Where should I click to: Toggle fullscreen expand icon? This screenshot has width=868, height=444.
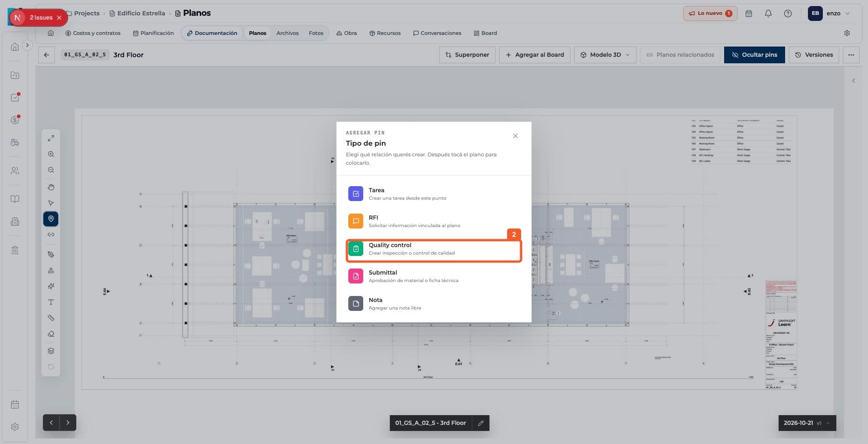point(51,138)
